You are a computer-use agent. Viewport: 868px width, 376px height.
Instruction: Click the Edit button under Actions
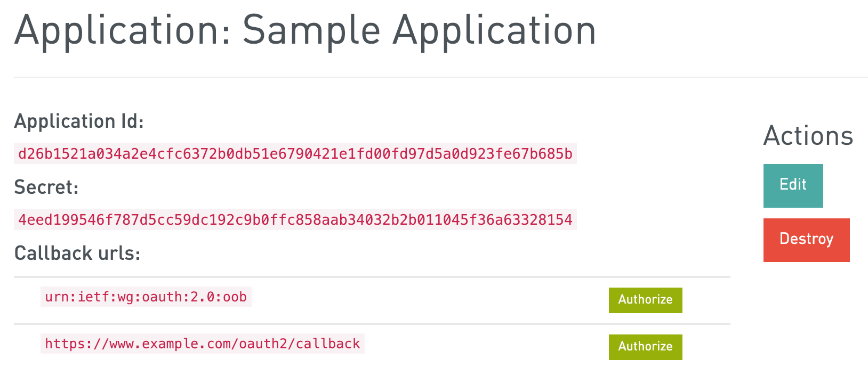792,185
